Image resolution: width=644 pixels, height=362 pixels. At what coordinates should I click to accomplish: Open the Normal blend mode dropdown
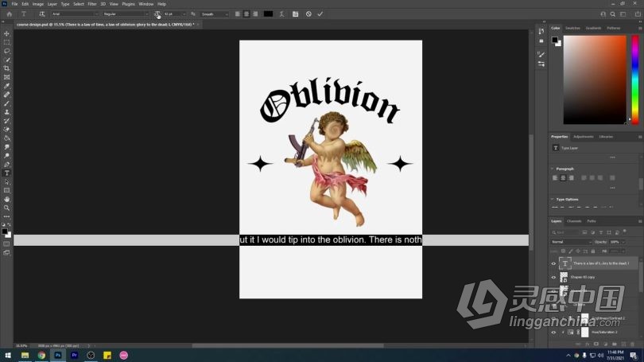pyautogui.click(x=572, y=242)
